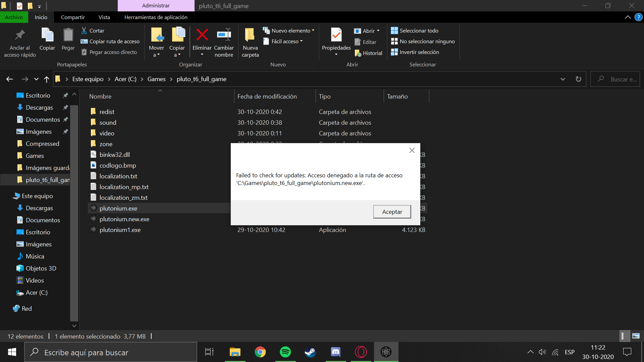Screen dimensions: 644x362
Task: Click Aceptar in error dialog
Action: (392, 212)
